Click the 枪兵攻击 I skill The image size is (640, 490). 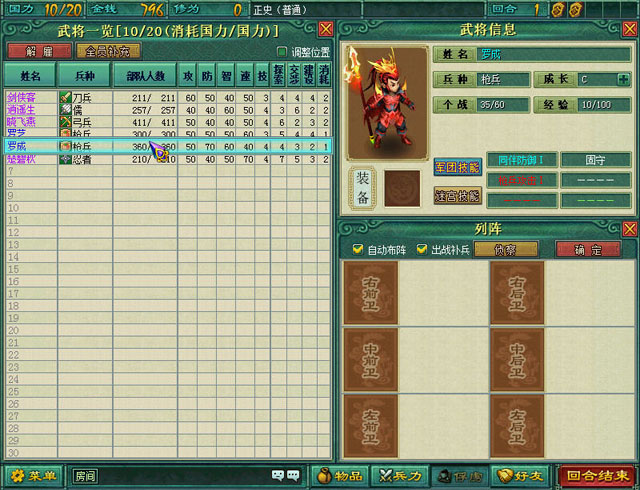coord(522,180)
